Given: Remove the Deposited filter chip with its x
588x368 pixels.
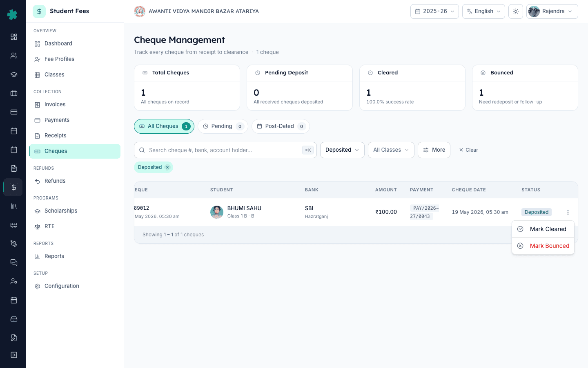Looking at the screenshot, I should coord(167,167).
